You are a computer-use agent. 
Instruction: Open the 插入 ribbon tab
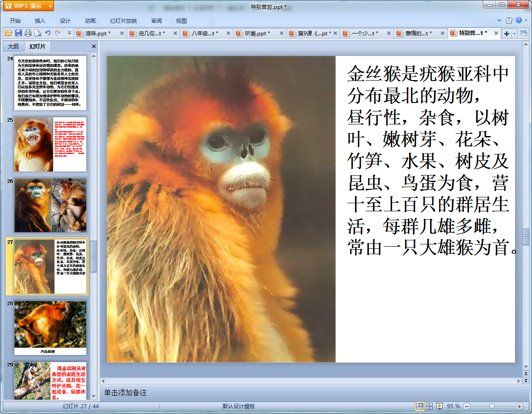tap(40, 21)
